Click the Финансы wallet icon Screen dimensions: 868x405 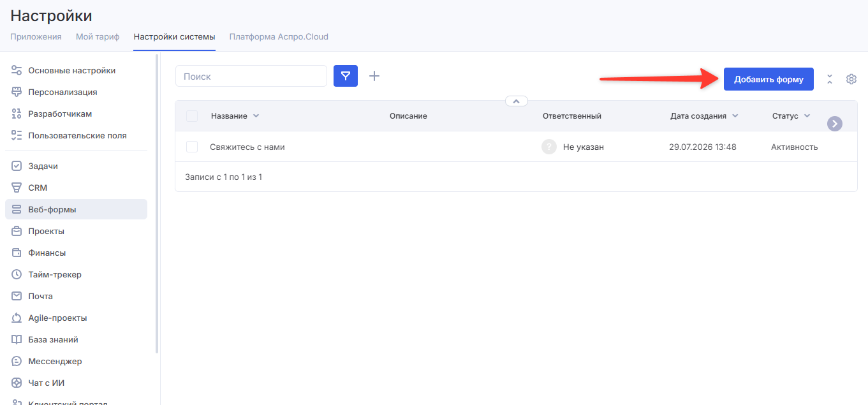17,253
